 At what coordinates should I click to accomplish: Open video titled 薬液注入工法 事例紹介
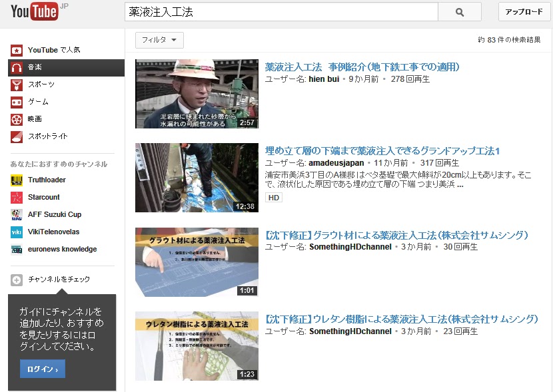(x=362, y=67)
